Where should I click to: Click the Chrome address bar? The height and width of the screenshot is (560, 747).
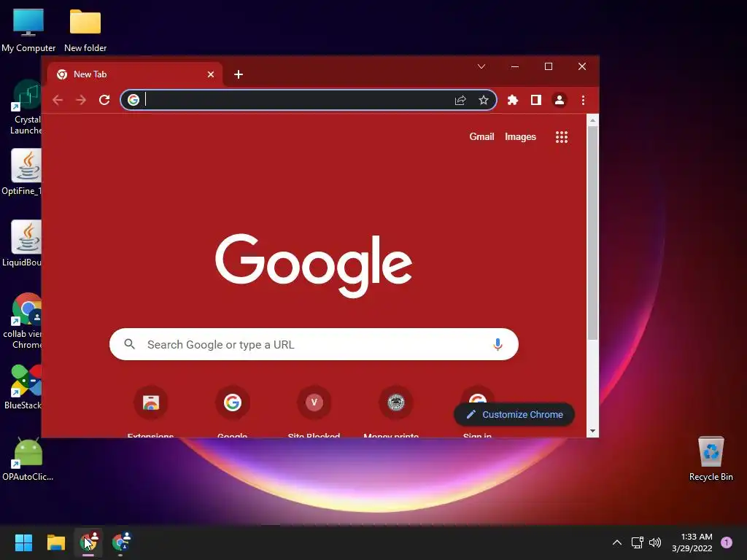pyautogui.click(x=309, y=100)
